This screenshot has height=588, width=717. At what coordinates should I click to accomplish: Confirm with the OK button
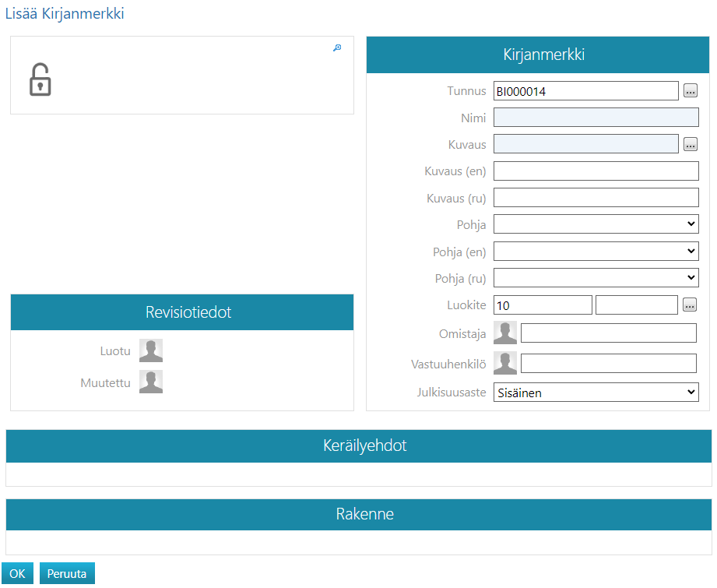[17, 574]
